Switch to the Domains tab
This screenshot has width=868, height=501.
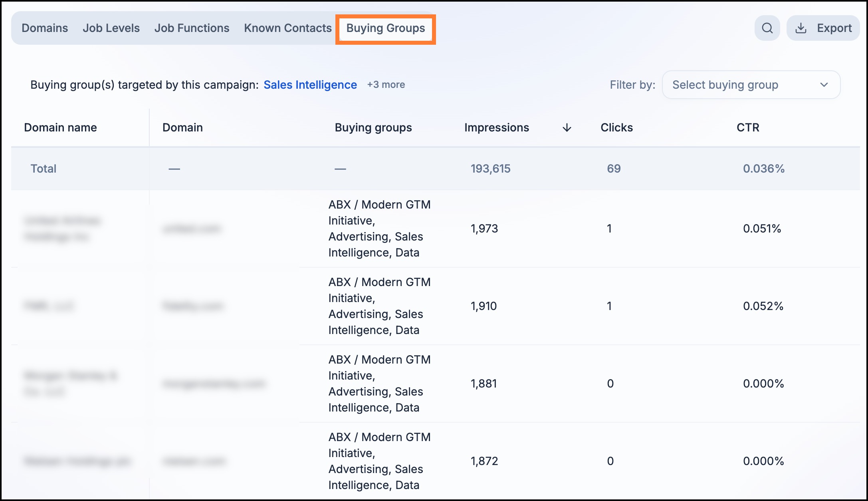[45, 28]
